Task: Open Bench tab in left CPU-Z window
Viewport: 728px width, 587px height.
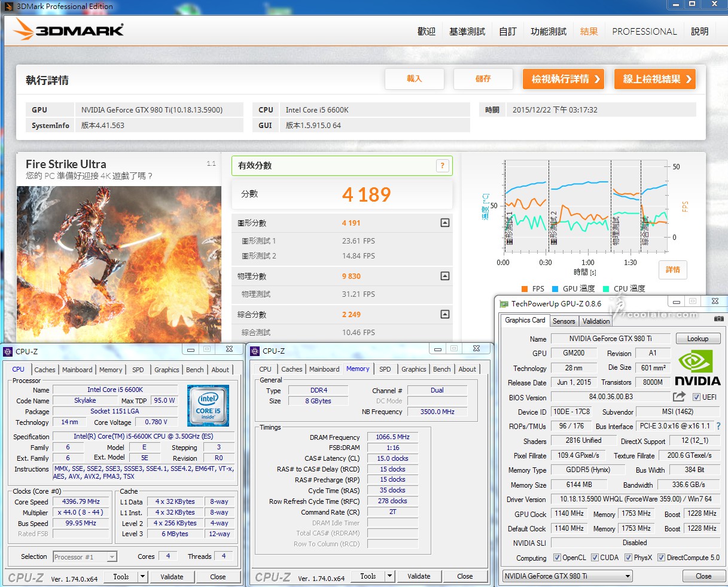Action: [x=195, y=370]
